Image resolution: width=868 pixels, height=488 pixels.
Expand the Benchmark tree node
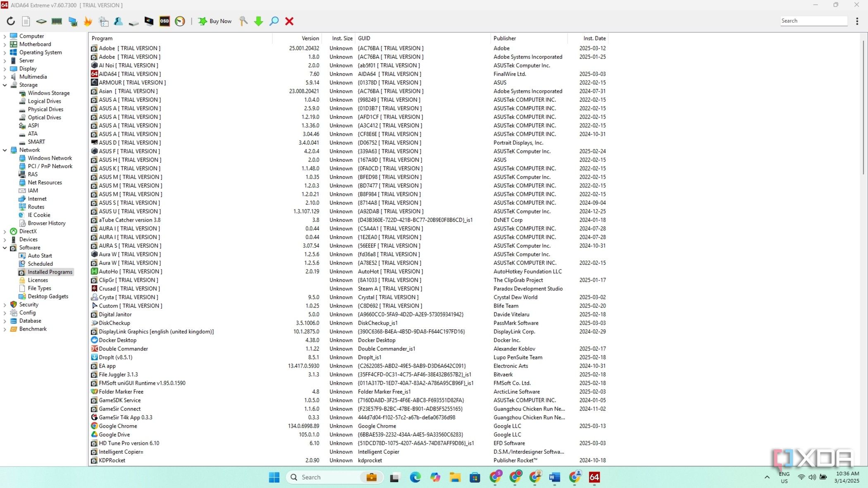[x=5, y=329]
